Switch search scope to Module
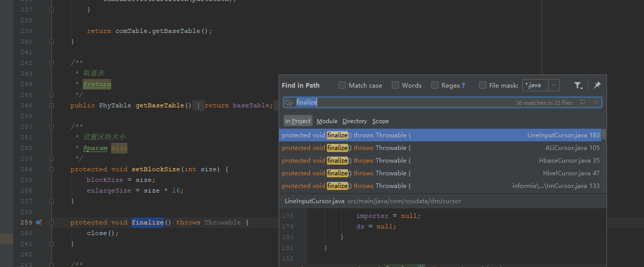 tap(327, 121)
